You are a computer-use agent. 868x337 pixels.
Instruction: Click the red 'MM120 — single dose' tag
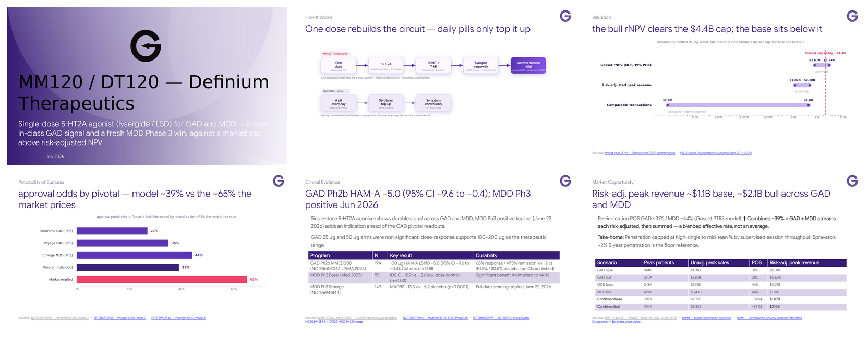[x=335, y=54]
